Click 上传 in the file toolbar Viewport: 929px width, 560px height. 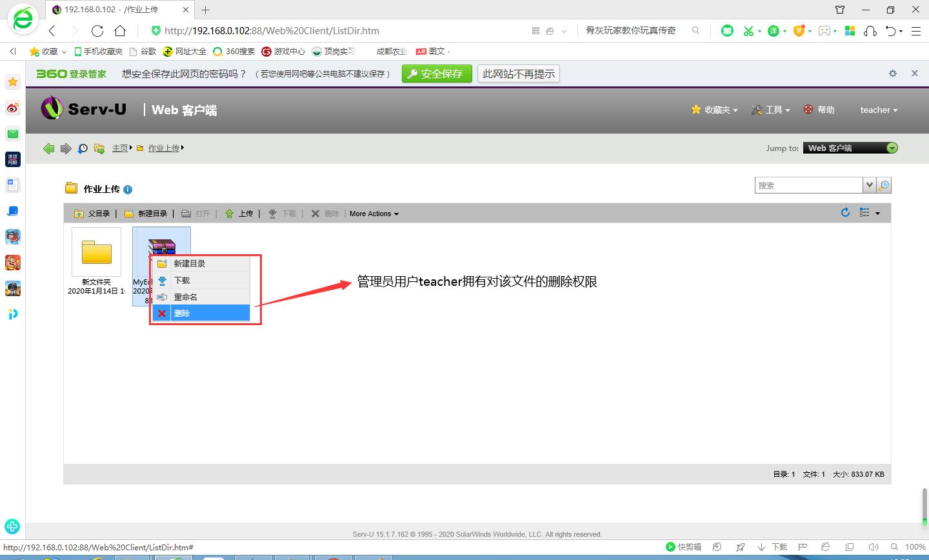click(x=239, y=214)
